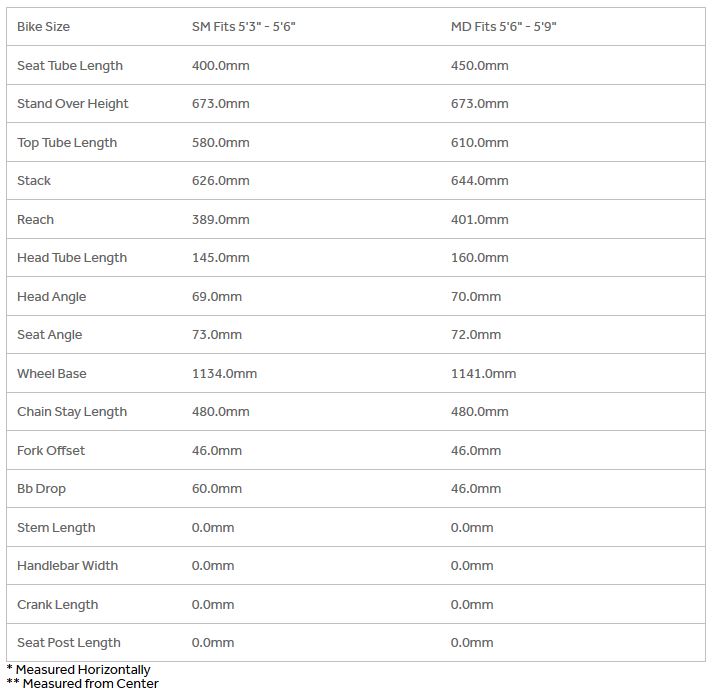Click the 450.0mm value in the MD column
This screenshot has width=713, height=694.
pyautogui.click(x=479, y=66)
